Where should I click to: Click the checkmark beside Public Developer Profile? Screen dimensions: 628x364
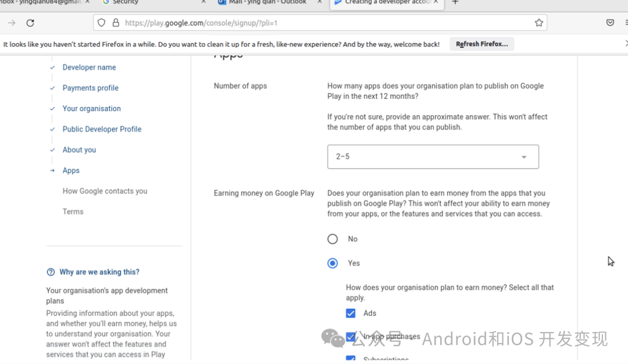(52, 129)
